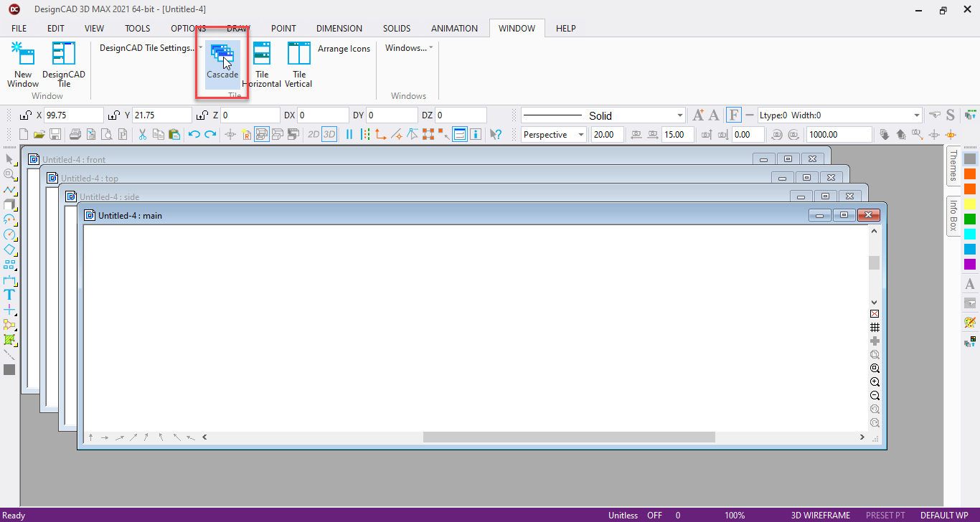Viewport: 980px width, 522px height.
Task: Toggle the command line window button
Action: coord(459,134)
